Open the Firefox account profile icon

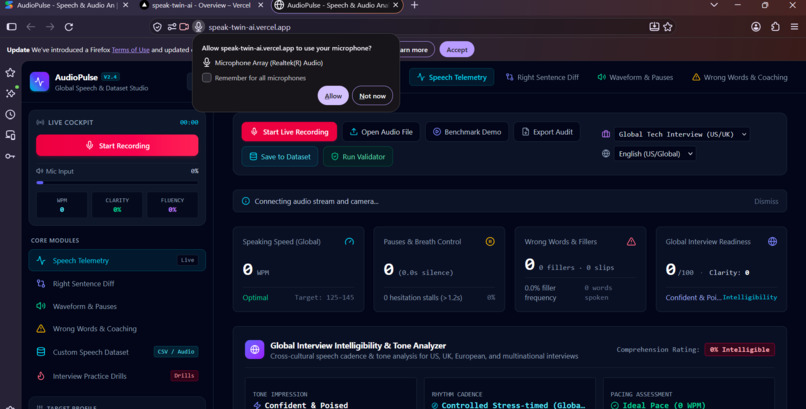(x=756, y=27)
